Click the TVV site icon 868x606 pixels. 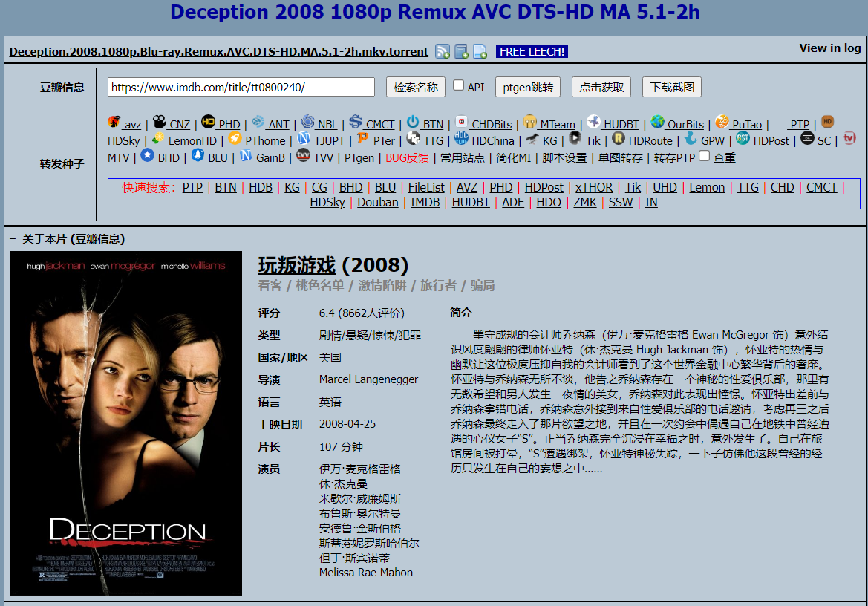coord(303,155)
